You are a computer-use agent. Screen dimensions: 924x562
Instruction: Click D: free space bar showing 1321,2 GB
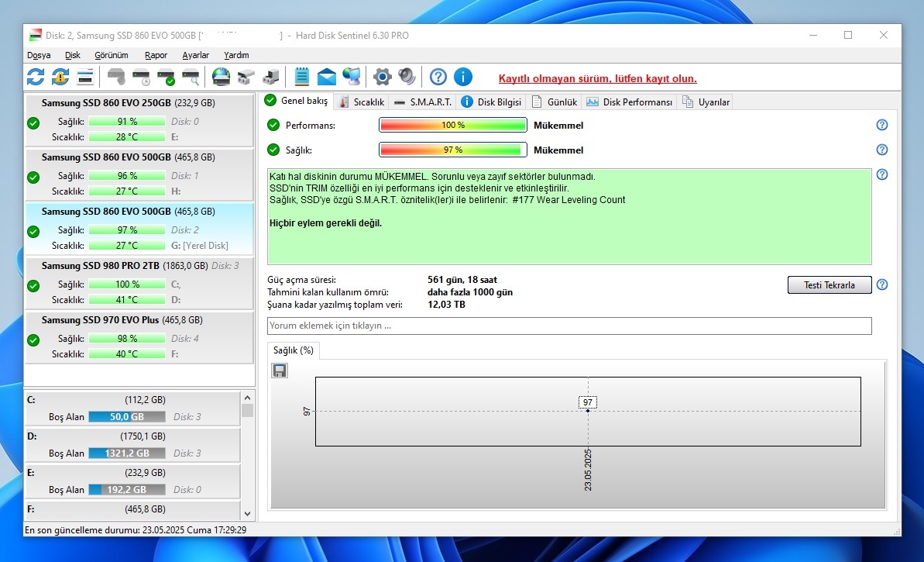[x=127, y=453]
